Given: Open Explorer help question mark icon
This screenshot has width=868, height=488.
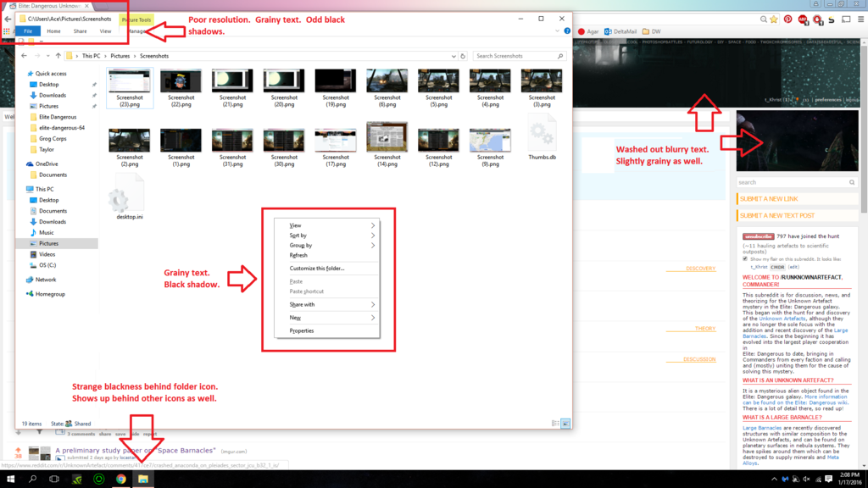Looking at the screenshot, I should click(567, 31).
